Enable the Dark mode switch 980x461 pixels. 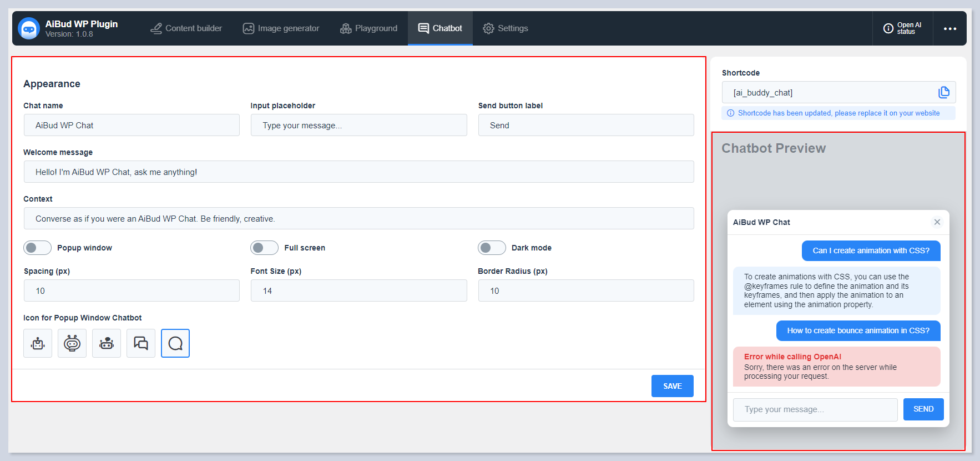pos(492,248)
